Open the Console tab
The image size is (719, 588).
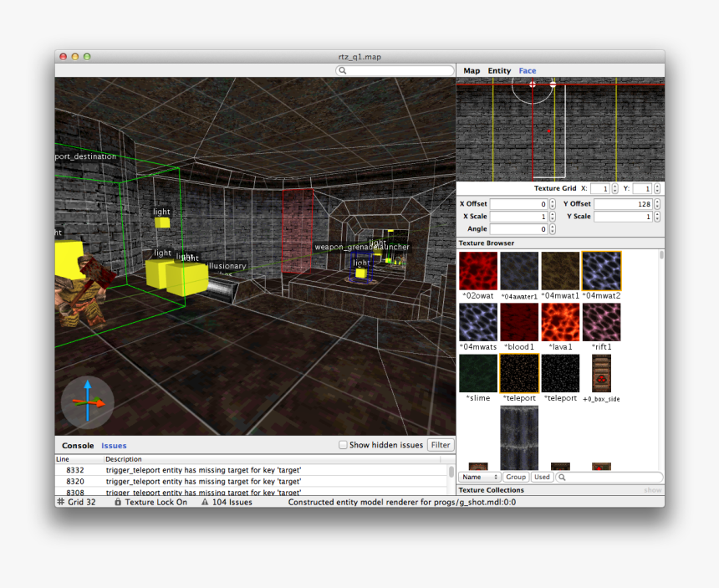(x=78, y=445)
